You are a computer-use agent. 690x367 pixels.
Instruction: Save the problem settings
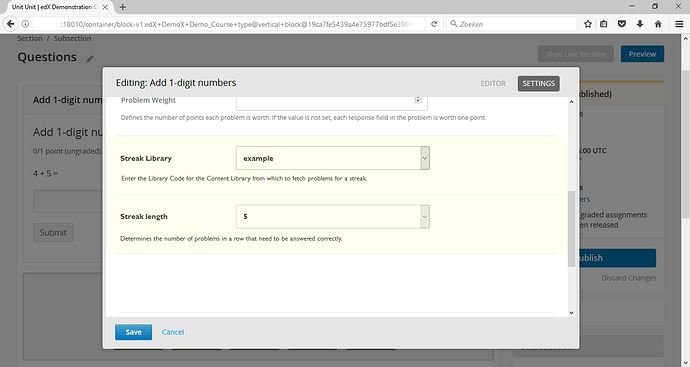point(133,332)
